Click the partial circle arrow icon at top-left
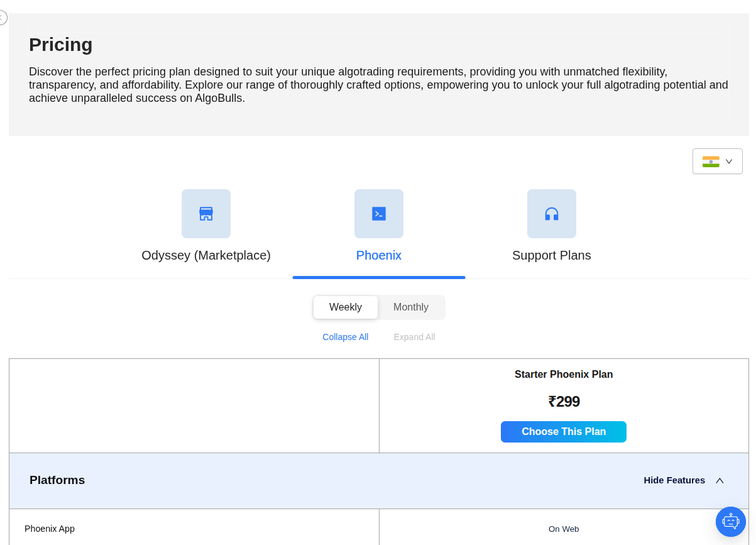The width and height of the screenshot is (756, 545). click(2, 18)
